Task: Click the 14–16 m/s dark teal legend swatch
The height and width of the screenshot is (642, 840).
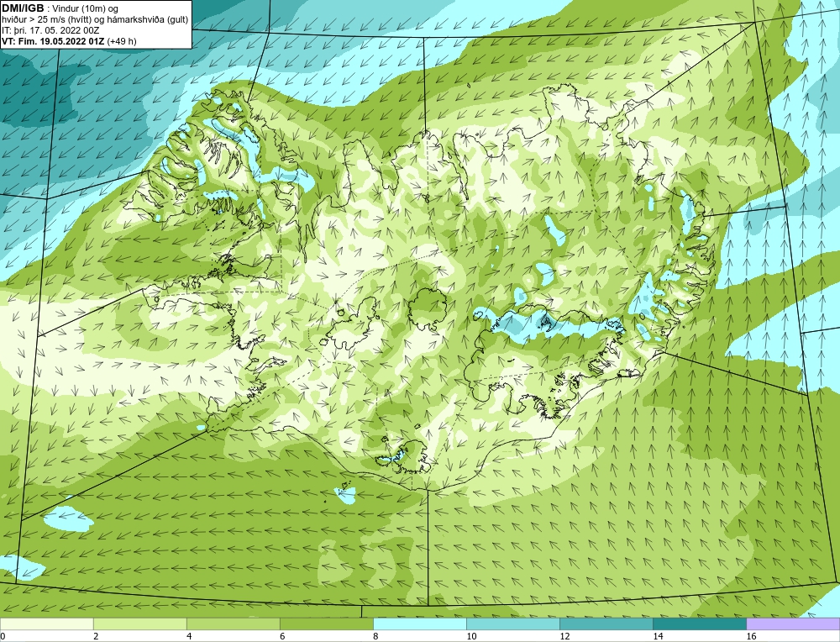Action: [x=699, y=624]
